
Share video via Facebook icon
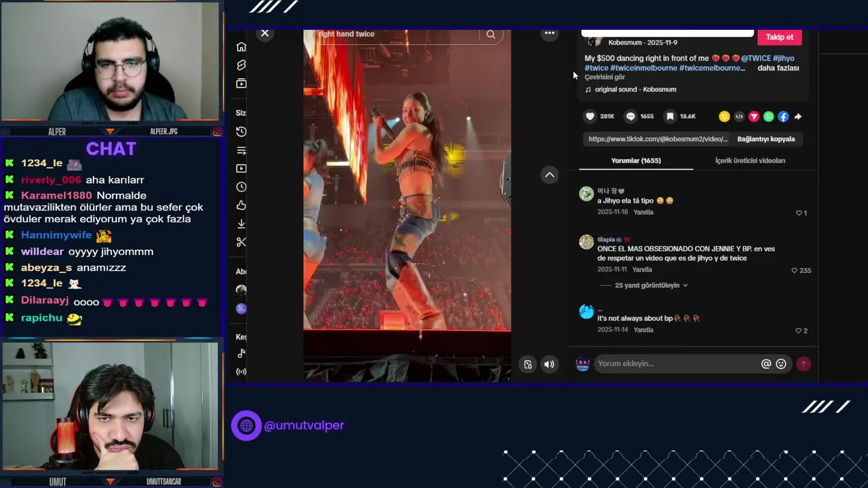click(x=783, y=117)
